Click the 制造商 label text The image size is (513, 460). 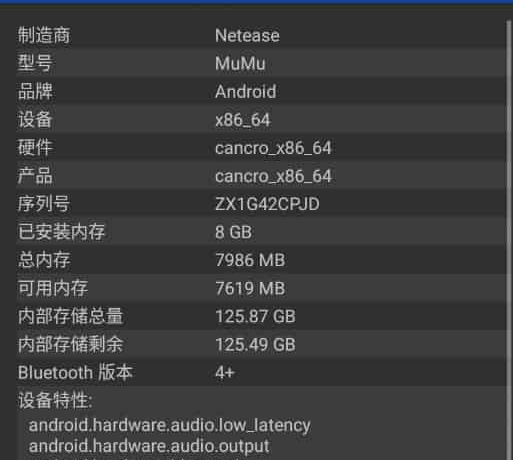point(44,35)
